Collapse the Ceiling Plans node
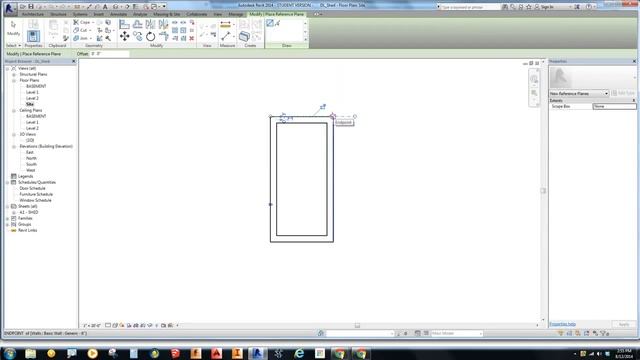Screen dimensions: 640x360 coord(14,111)
